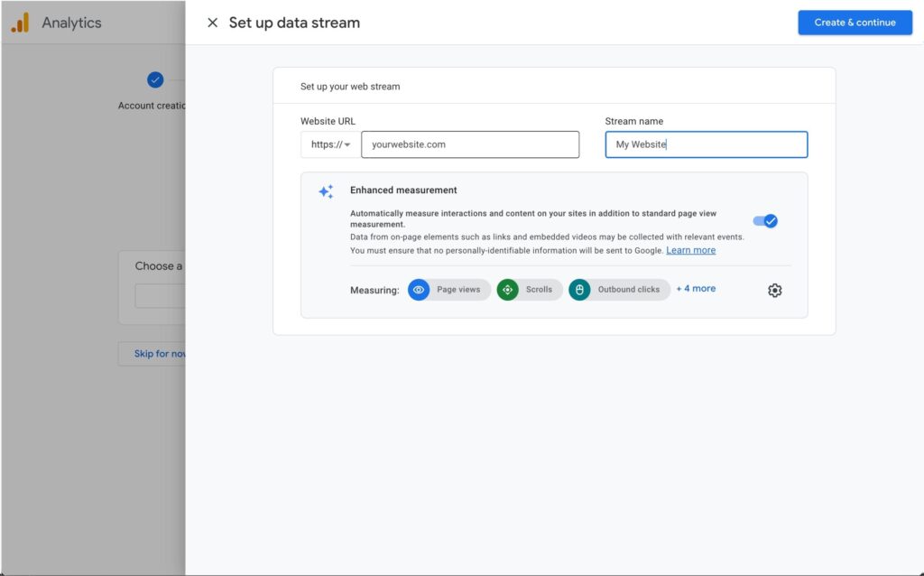924x576 pixels.
Task: Click the Google Analytics logo icon
Action: pos(20,23)
